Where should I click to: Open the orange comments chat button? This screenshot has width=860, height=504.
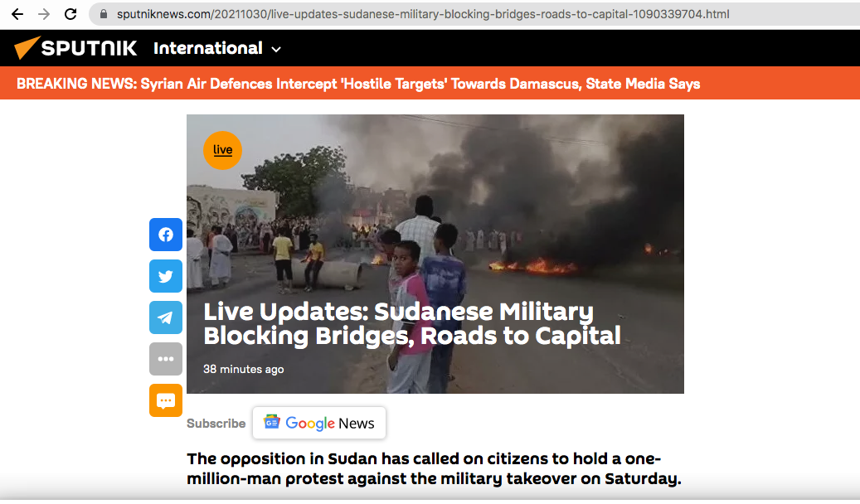[166, 400]
